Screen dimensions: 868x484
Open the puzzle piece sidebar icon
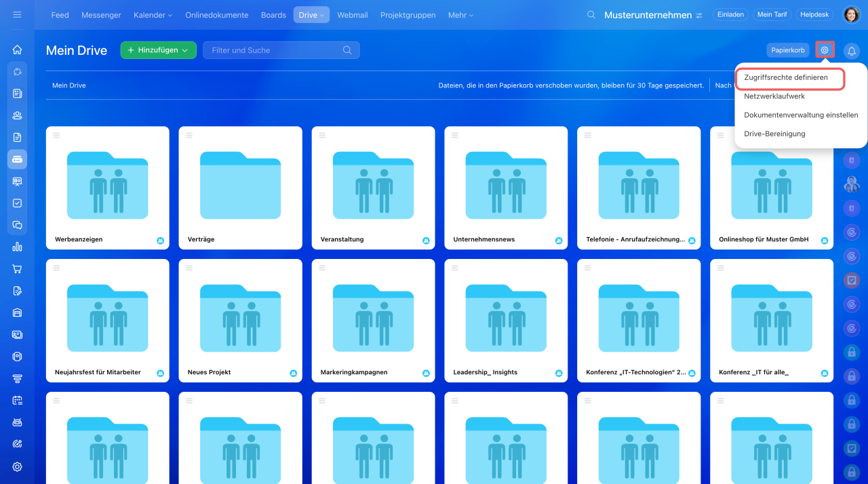(17, 71)
